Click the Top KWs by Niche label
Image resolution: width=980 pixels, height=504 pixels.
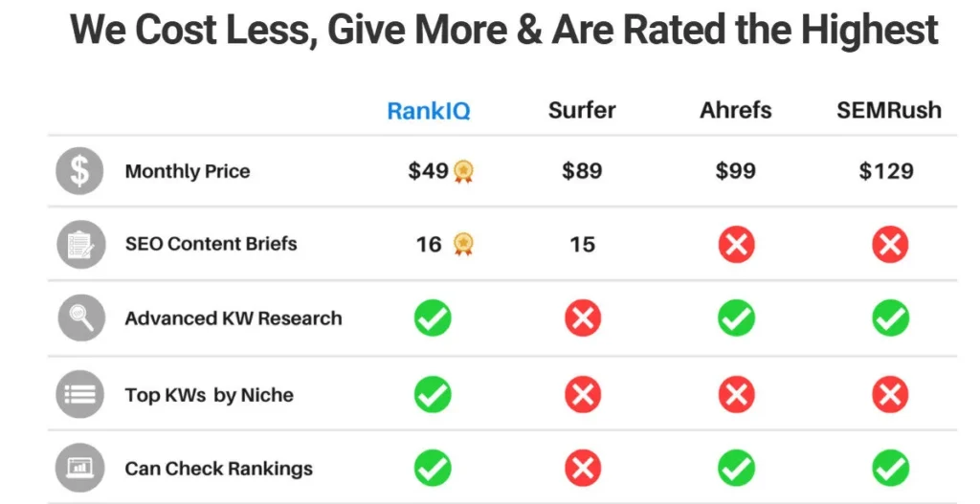(209, 395)
